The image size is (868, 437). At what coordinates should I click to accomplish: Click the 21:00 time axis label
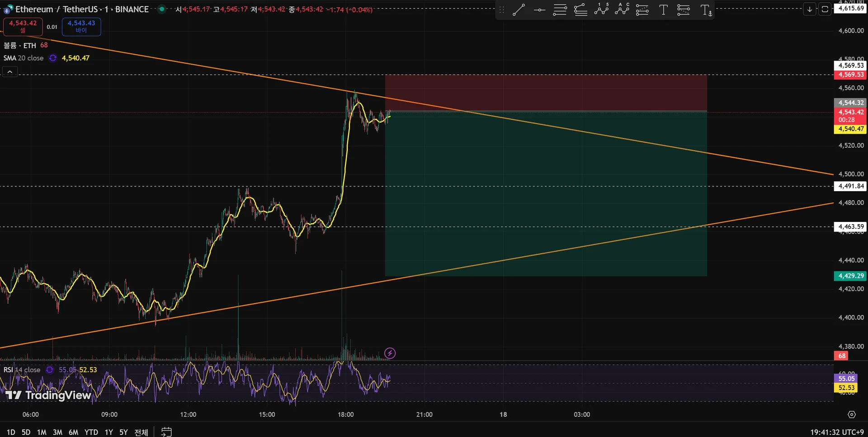(424, 414)
